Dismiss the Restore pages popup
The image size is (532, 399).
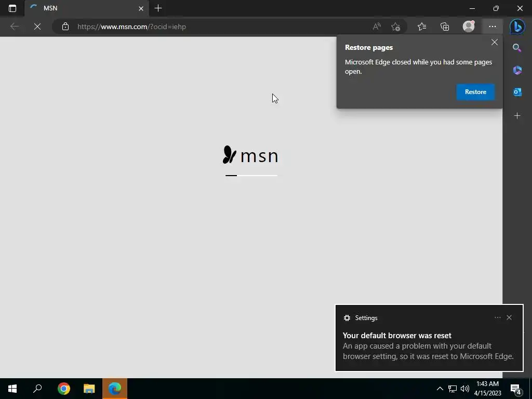[495, 42]
